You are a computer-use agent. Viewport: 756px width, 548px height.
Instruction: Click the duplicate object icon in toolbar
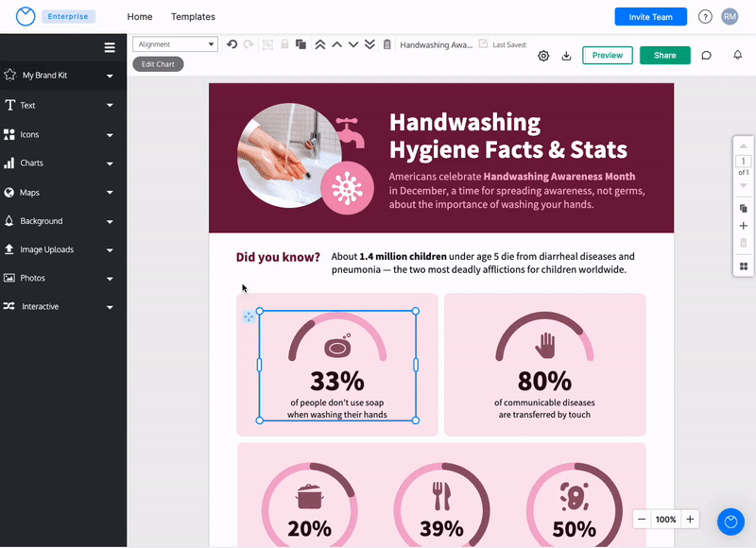[301, 44]
